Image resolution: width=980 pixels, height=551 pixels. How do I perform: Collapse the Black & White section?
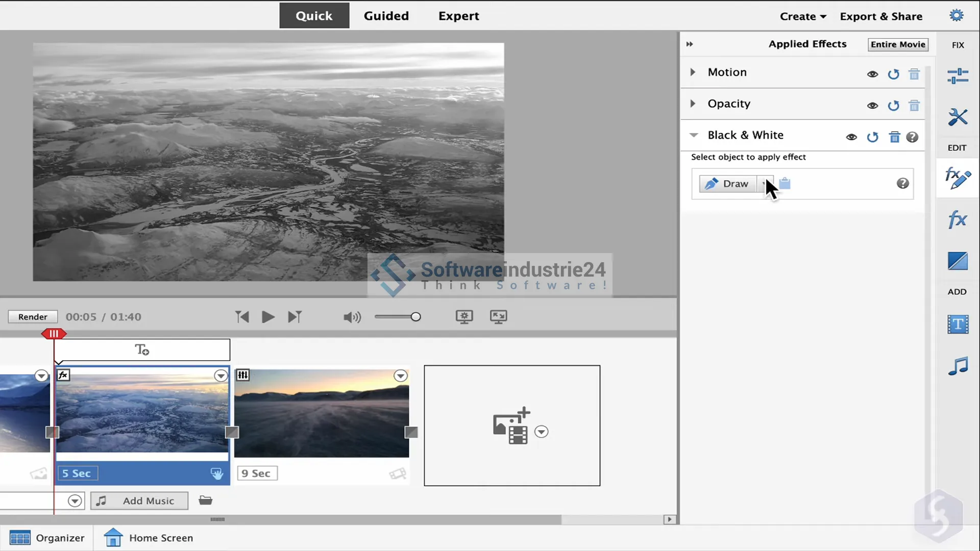694,135
